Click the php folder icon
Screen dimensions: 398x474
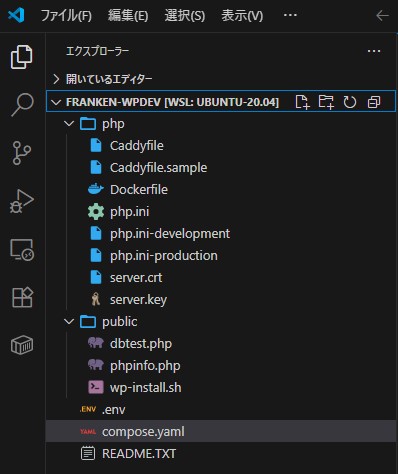[x=88, y=124]
